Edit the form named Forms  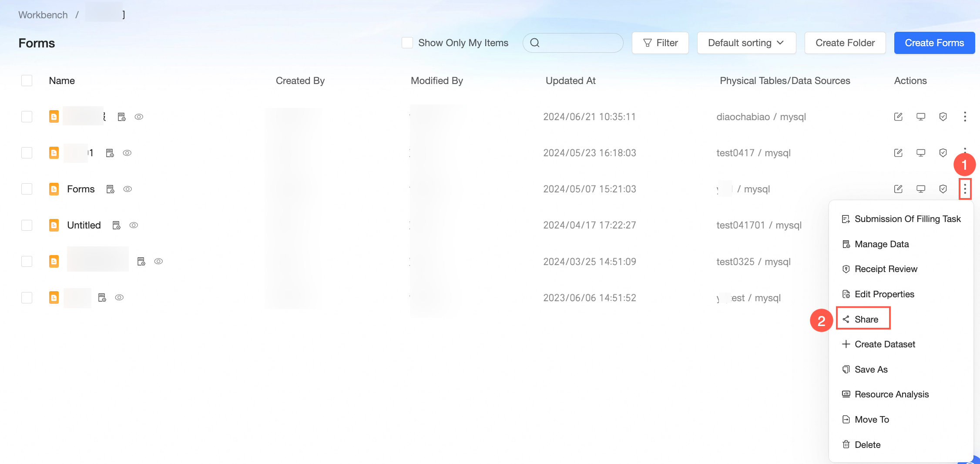pos(898,189)
